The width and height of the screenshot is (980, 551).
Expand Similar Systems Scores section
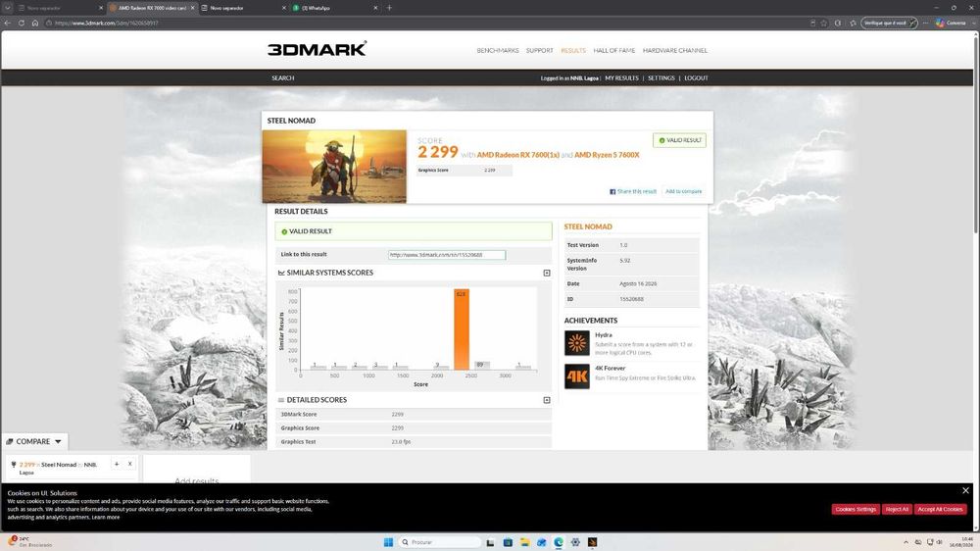pos(547,273)
